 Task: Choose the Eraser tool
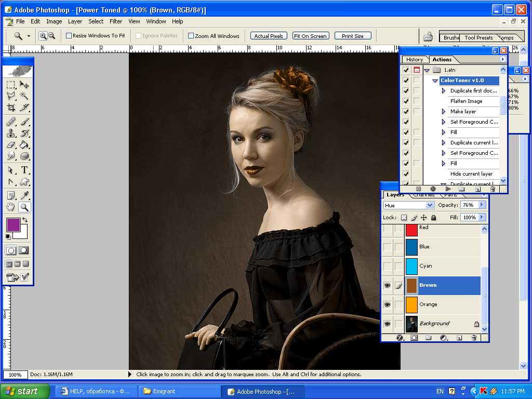point(11,144)
